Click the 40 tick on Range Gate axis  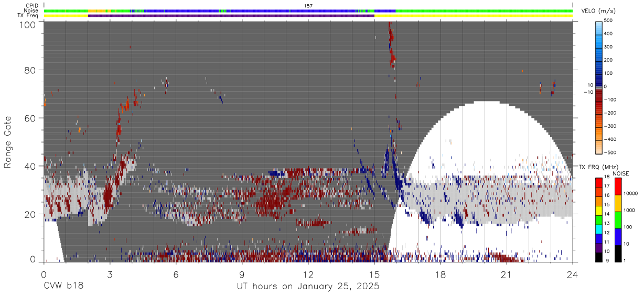coord(30,166)
